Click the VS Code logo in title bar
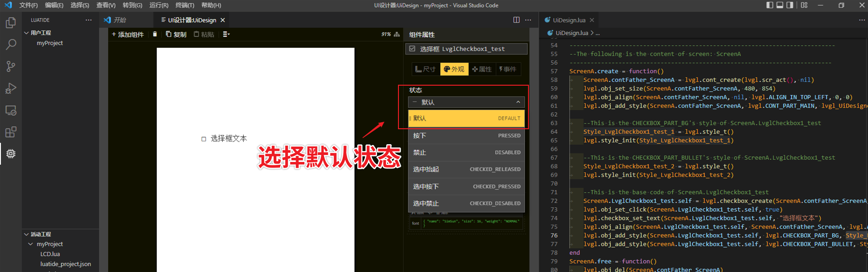 coord(8,5)
